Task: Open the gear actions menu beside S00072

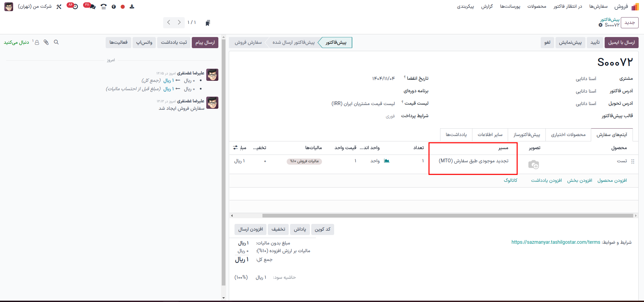Action: (601, 25)
